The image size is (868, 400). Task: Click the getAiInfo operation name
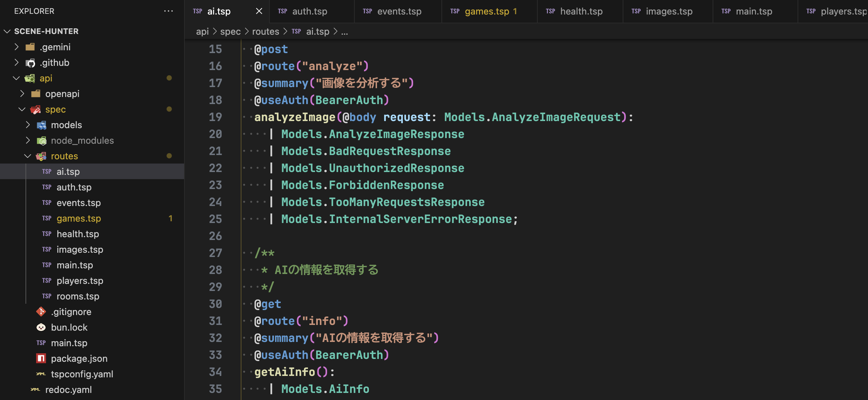tap(285, 372)
